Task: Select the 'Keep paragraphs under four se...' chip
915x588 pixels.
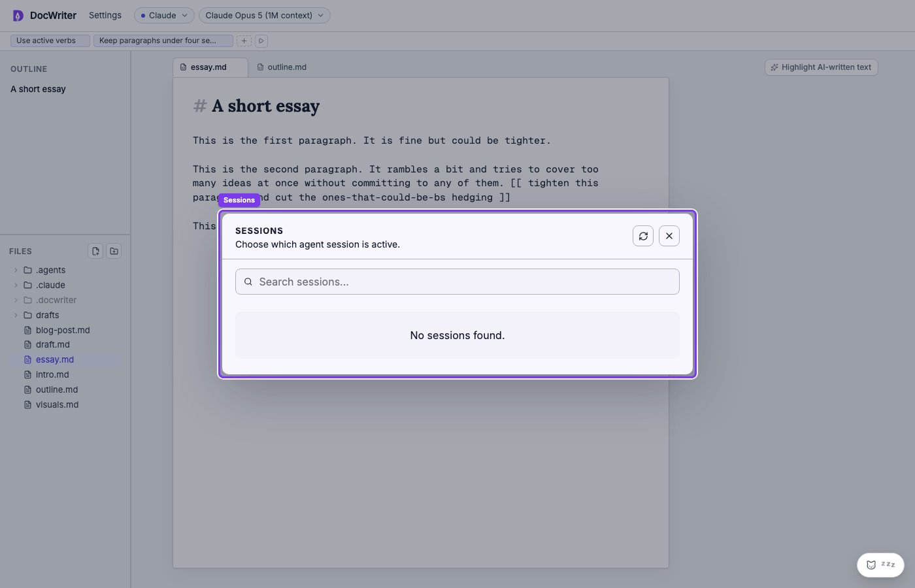Action: pos(163,41)
